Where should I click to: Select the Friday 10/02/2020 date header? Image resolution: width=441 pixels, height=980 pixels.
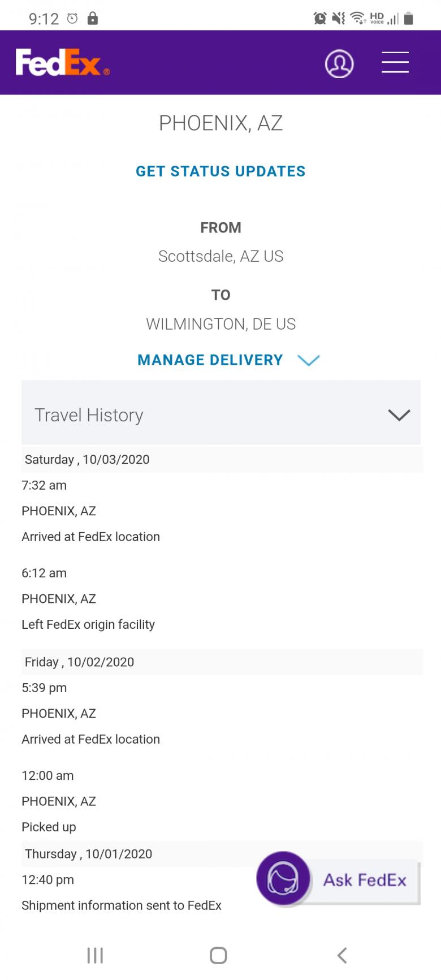[79, 662]
